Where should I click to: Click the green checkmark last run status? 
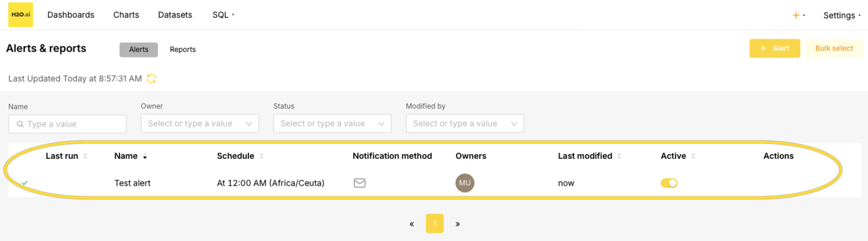25,183
